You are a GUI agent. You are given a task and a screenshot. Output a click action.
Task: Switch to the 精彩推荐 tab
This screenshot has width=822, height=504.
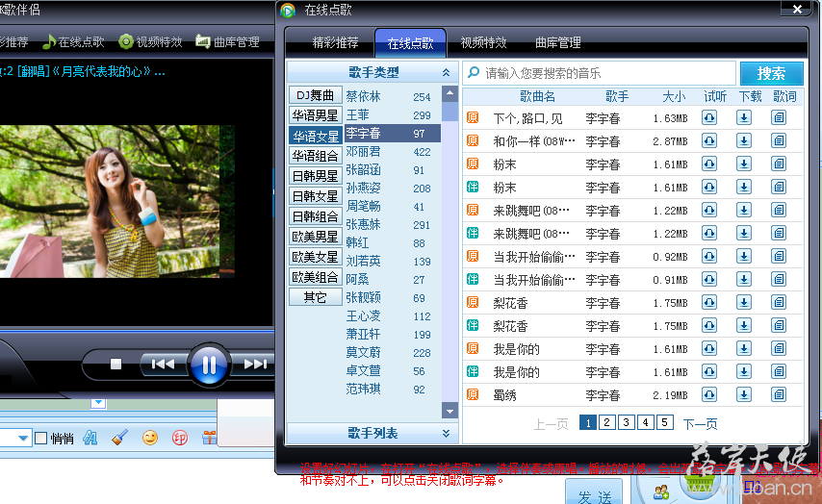click(335, 43)
